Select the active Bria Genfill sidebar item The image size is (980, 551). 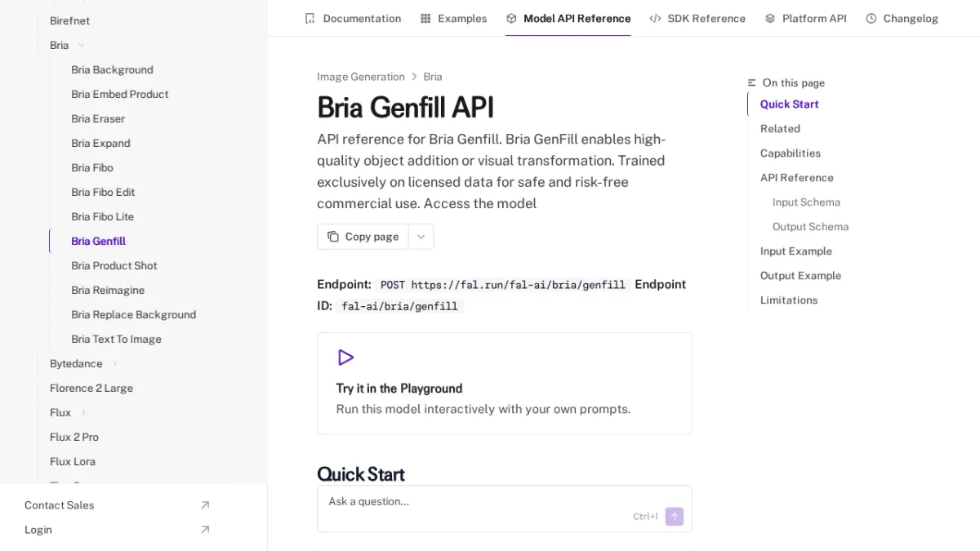click(x=98, y=241)
